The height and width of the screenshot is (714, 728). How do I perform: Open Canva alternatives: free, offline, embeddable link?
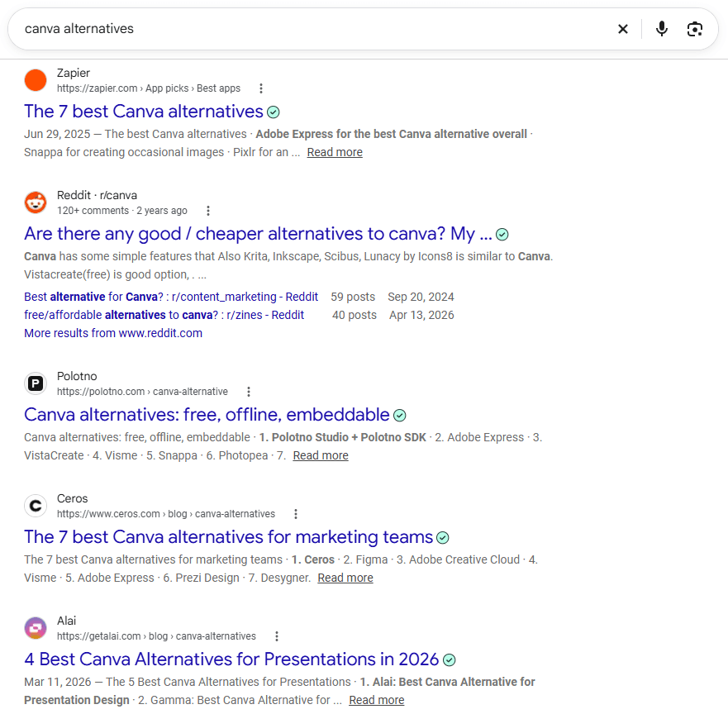[207, 415]
